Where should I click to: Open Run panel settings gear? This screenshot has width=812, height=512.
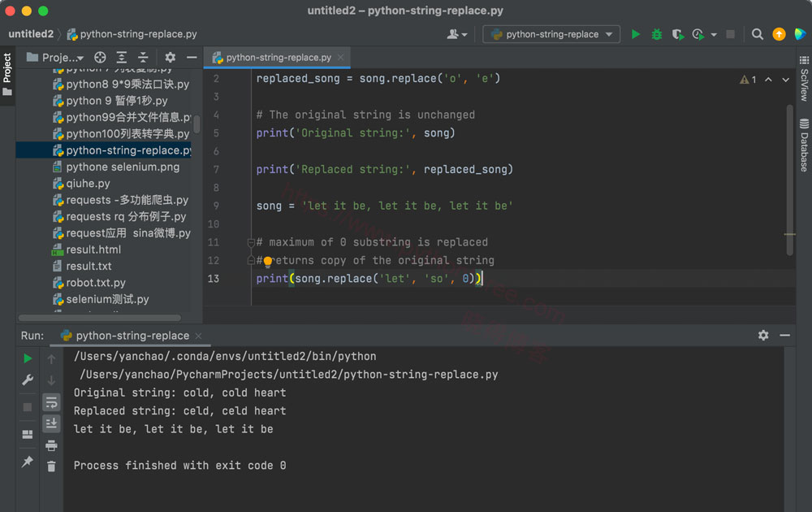coord(763,336)
